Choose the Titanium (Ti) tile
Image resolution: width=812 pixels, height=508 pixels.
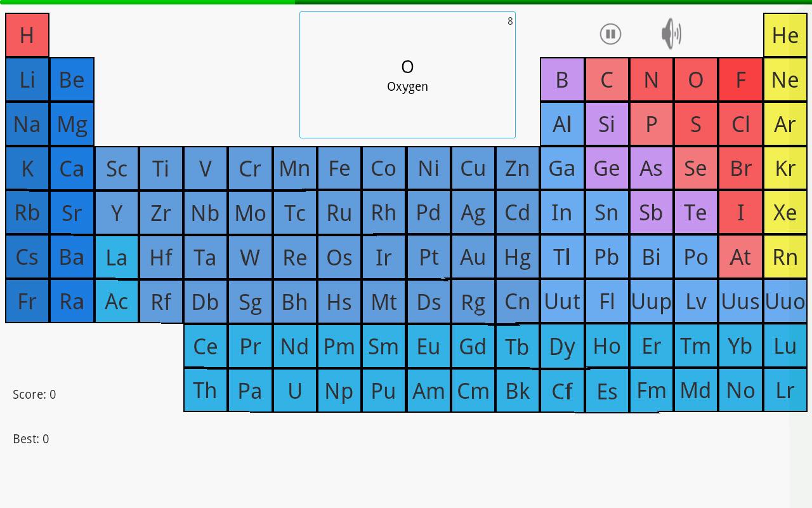(161, 168)
